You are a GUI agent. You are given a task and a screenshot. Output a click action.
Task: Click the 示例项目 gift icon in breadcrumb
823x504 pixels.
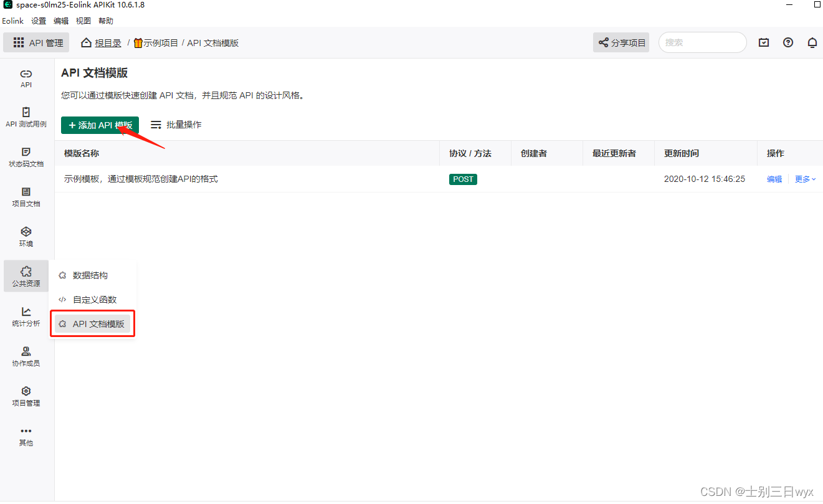pyautogui.click(x=138, y=43)
